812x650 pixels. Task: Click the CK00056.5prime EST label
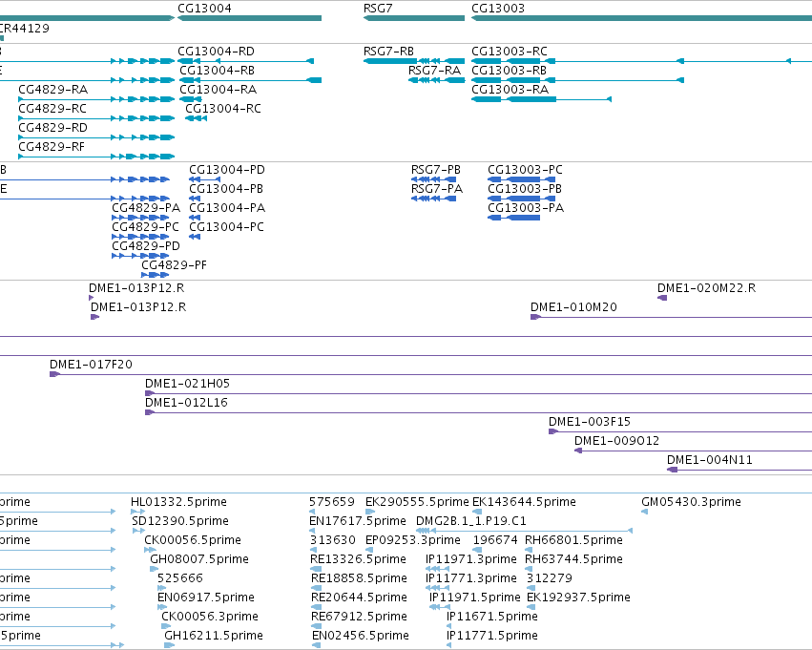click(193, 541)
